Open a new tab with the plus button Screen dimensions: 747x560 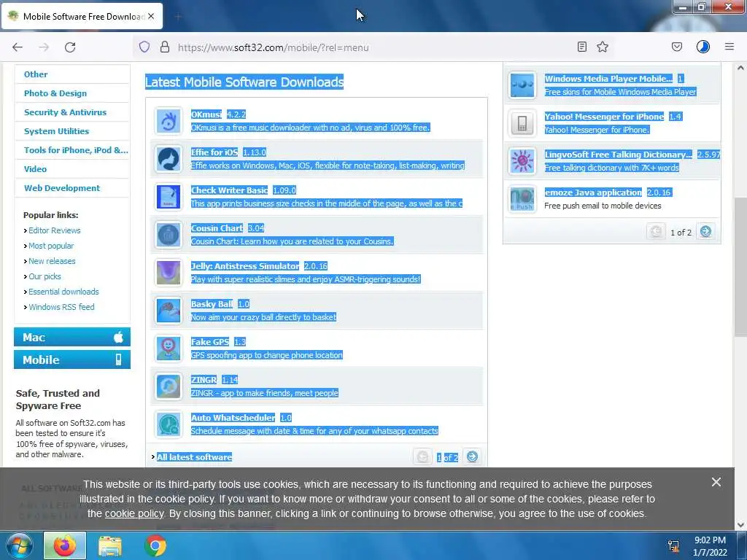tap(178, 17)
